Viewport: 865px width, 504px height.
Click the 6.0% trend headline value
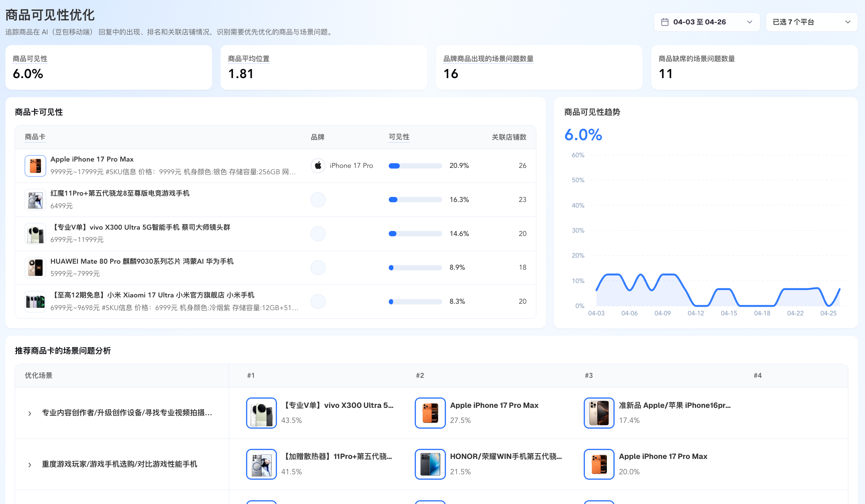tap(583, 135)
